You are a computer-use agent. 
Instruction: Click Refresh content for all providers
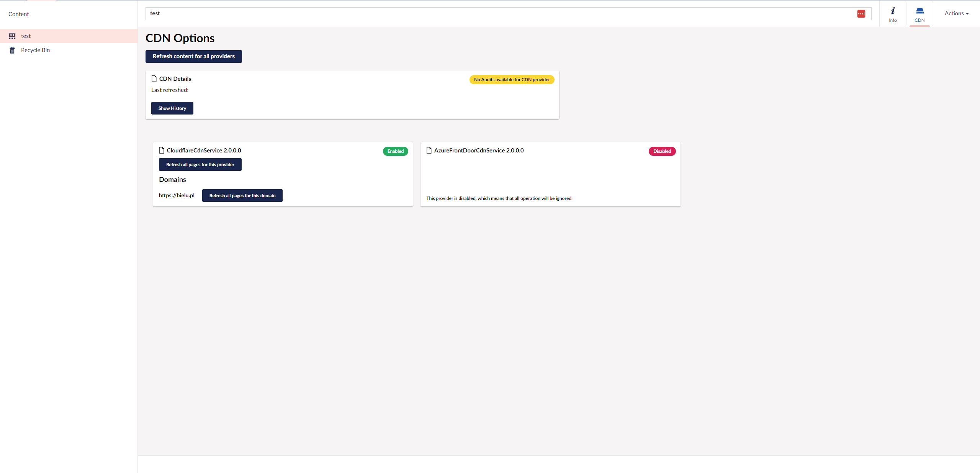(x=193, y=56)
